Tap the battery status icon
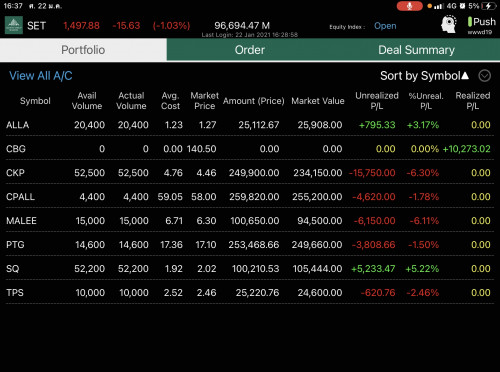Viewport: 500px width, 372px height. tap(488, 6)
